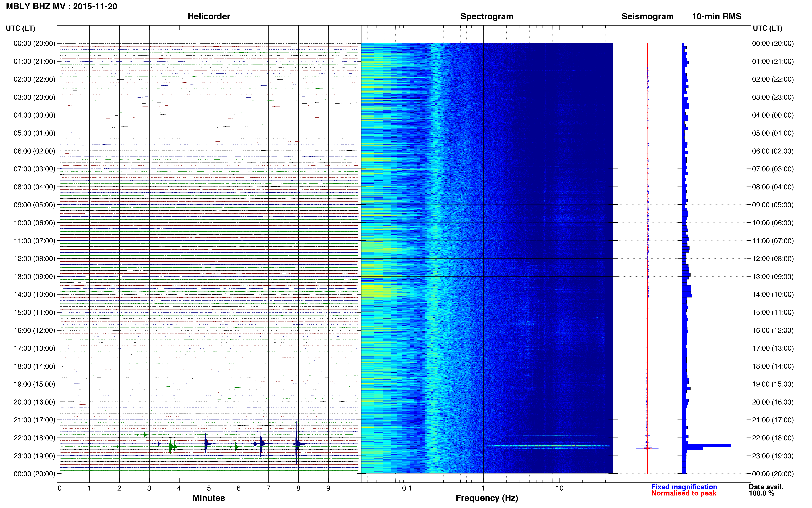Click the 'Data avail.' label

(766, 487)
